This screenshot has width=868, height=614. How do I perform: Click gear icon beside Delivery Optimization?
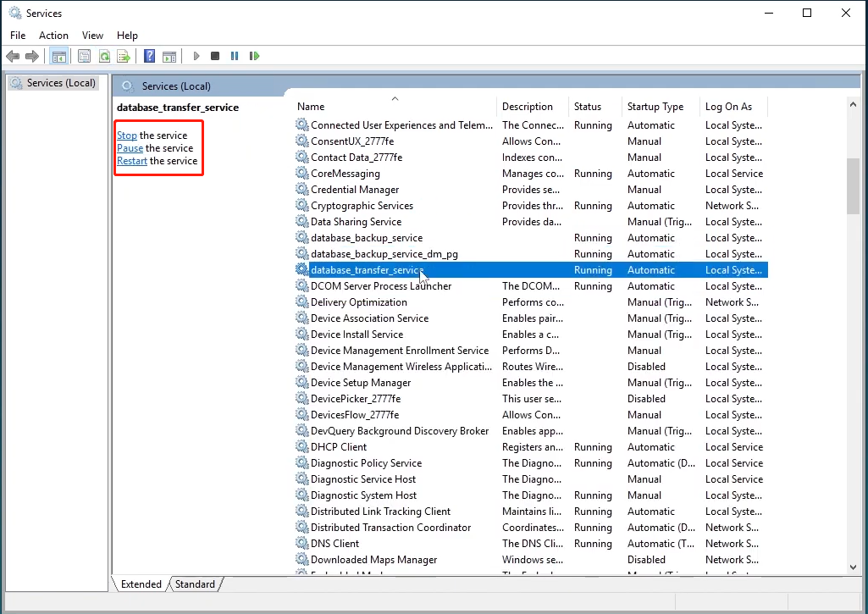pos(301,301)
